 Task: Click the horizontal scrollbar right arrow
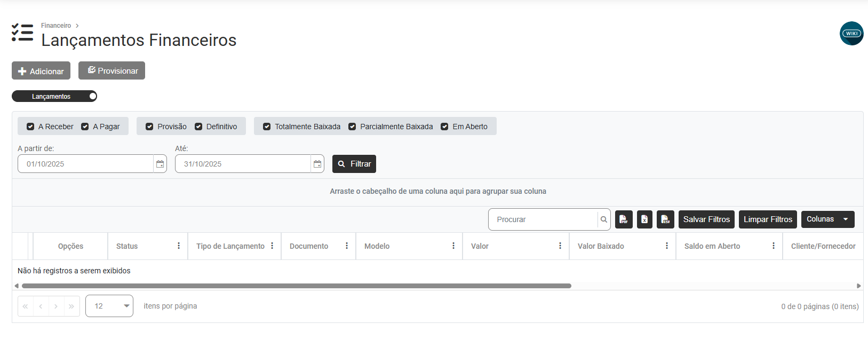pyautogui.click(x=859, y=286)
